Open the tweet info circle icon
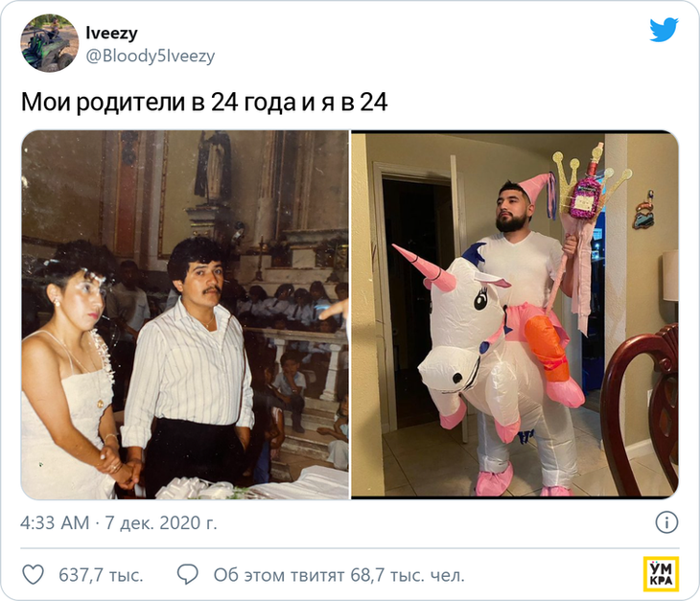 coord(666,522)
